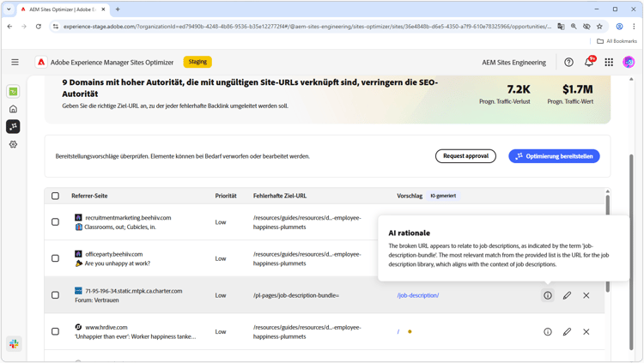The image size is (644, 363).
Task: Click the address bar URL field
Action: (306, 27)
